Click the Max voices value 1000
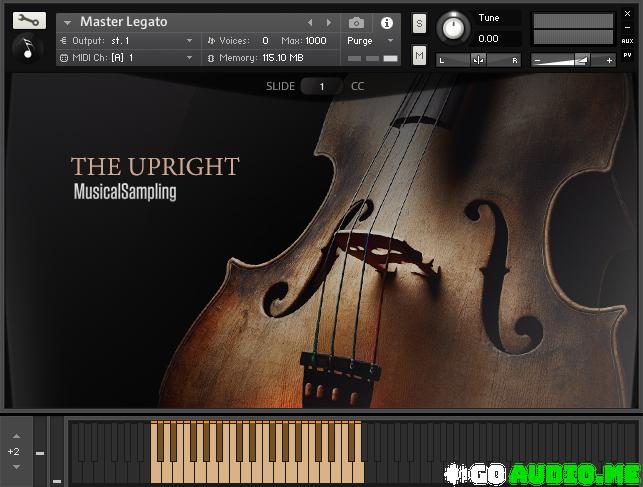The width and height of the screenshot is (643, 487). coord(316,41)
